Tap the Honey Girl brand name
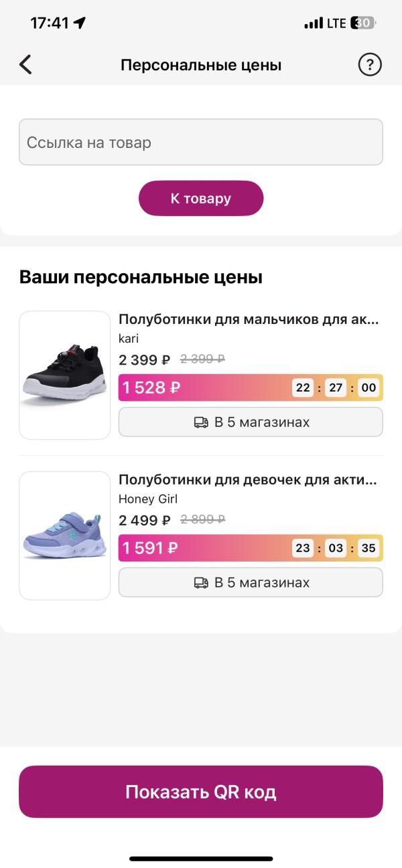 pyautogui.click(x=148, y=499)
